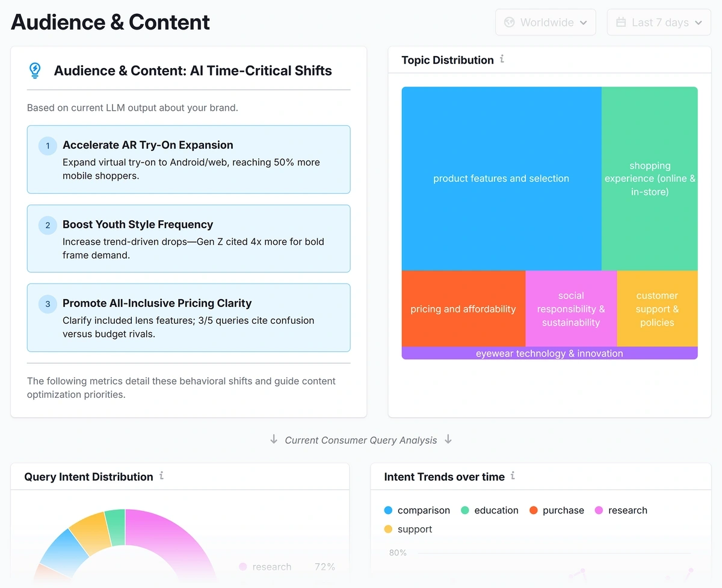
Task: Click the shopping experience treemap tile
Action: 650,179
